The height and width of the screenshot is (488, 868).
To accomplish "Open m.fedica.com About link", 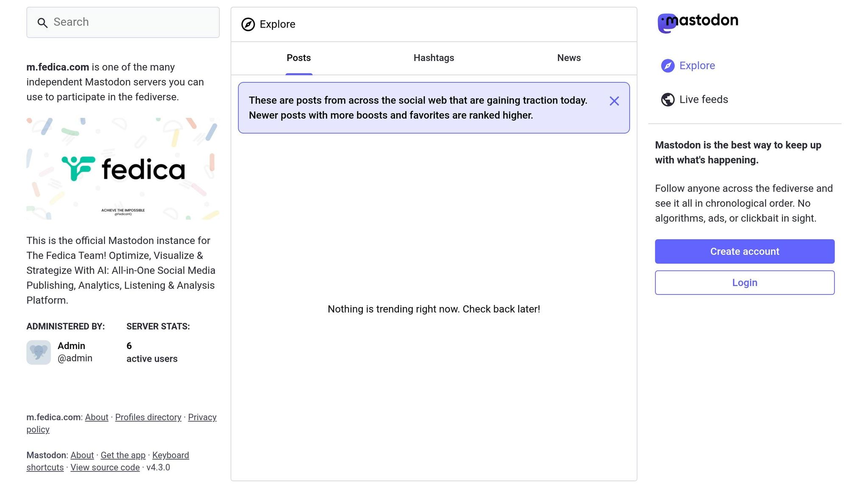I will pyautogui.click(x=97, y=417).
